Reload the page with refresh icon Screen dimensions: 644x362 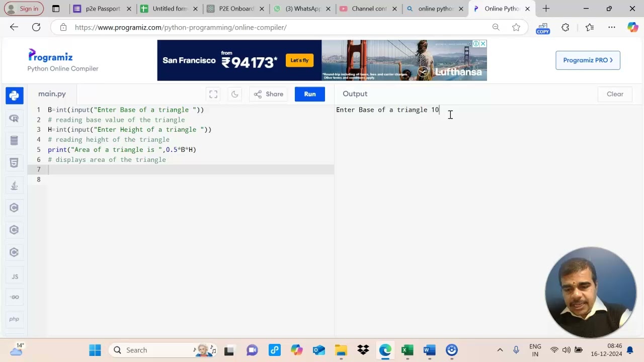tap(36, 27)
